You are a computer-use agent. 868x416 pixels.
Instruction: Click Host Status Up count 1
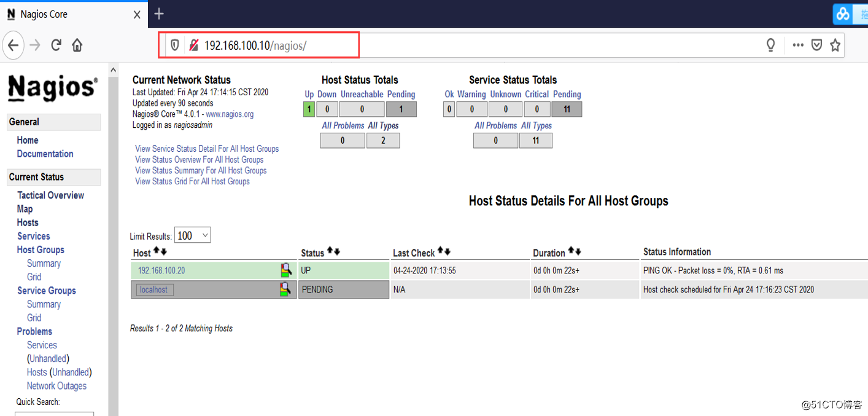click(309, 109)
